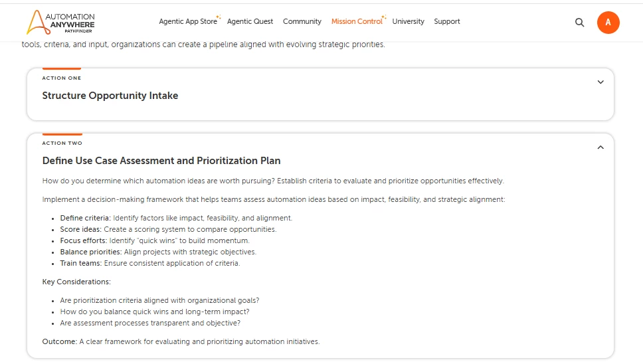Collapse Action Two using its up chevron
The height and width of the screenshot is (364, 643).
[x=600, y=147]
